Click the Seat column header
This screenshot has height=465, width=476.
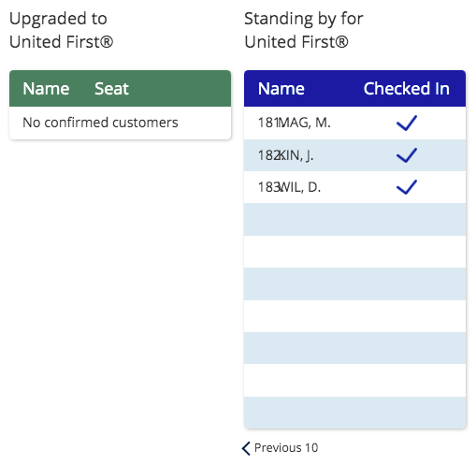[x=111, y=89]
